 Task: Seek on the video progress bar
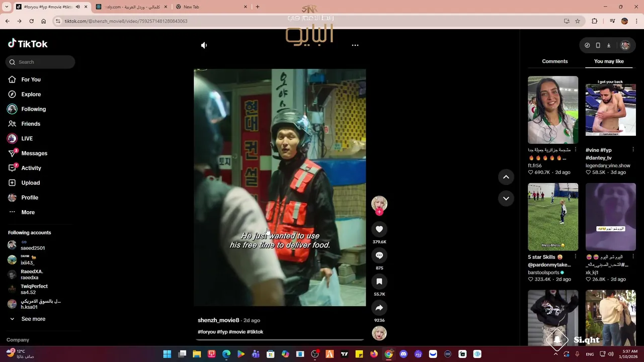tap(280, 340)
